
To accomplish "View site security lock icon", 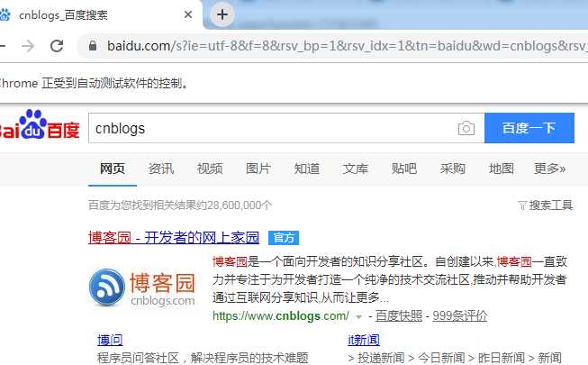I will click(93, 46).
